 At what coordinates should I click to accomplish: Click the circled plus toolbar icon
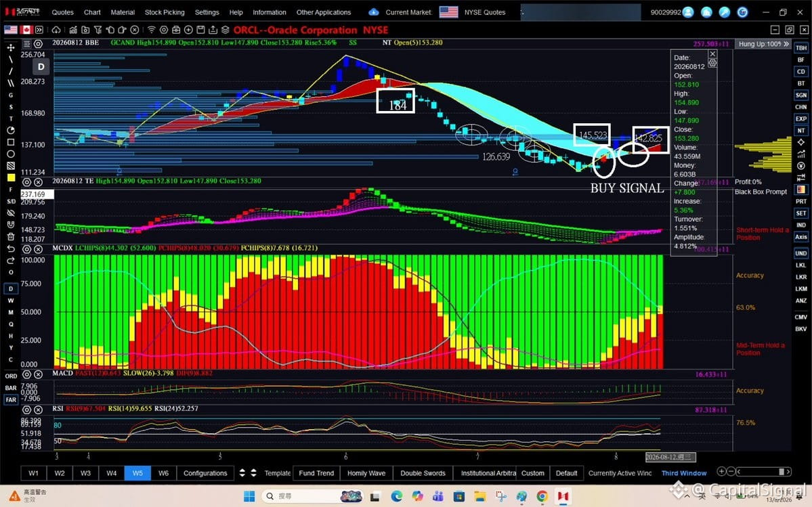pyautogui.click(x=188, y=30)
